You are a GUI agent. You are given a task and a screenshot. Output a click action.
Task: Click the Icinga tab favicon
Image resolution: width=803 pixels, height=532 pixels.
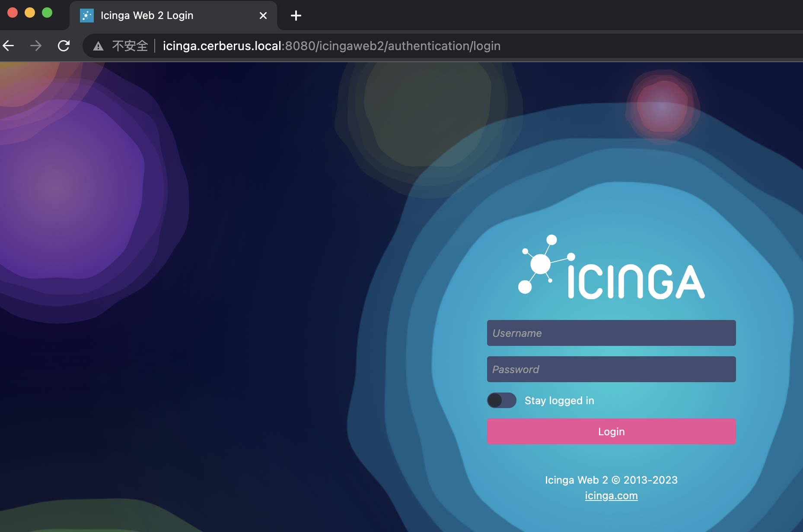tap(87, 16)
